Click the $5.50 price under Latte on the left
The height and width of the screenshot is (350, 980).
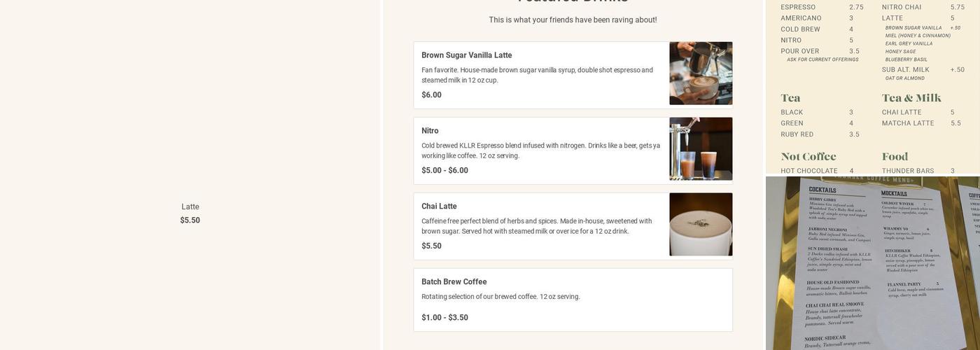[x=190, y=220]
